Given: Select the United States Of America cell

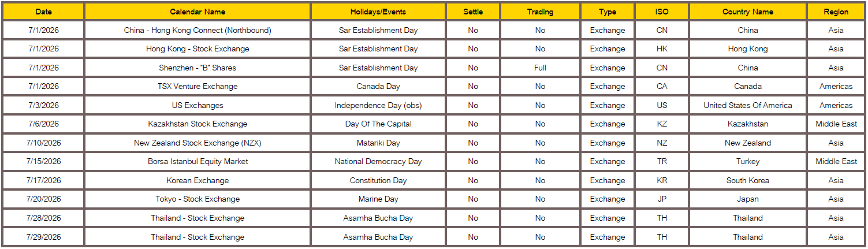Looking at the screenshot, I should (x=748, y=105).
